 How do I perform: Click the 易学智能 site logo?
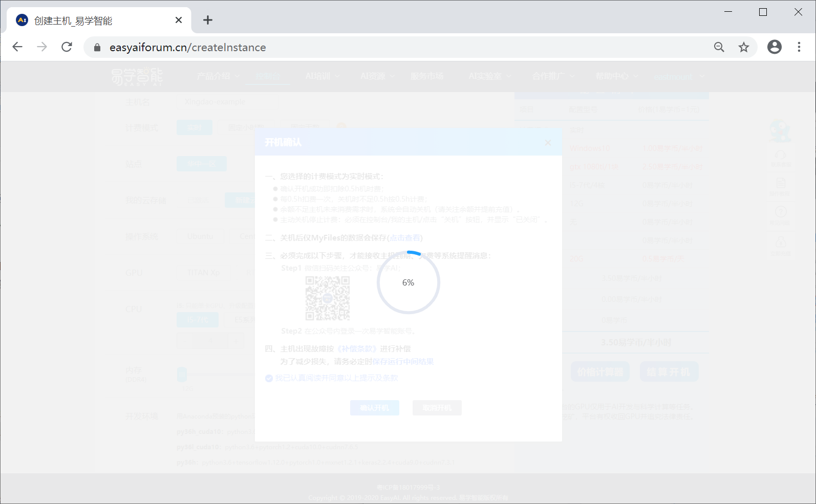point(137,76)
